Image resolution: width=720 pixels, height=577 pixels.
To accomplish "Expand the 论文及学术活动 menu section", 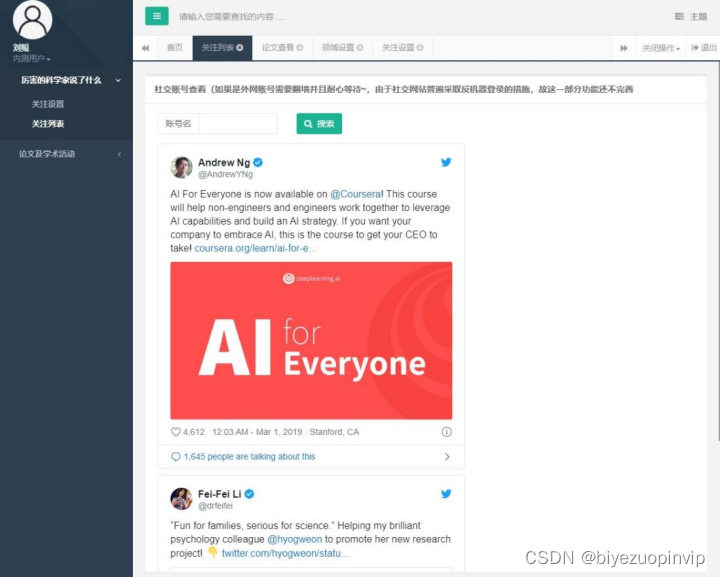I will coord(67,154).
